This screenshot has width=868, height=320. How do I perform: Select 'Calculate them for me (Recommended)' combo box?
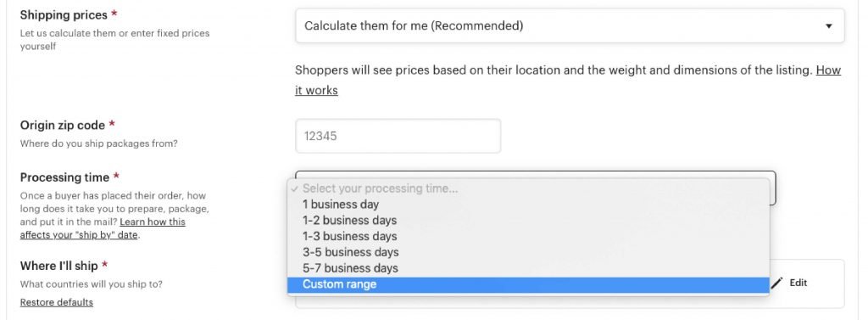(x=570, y=25)
